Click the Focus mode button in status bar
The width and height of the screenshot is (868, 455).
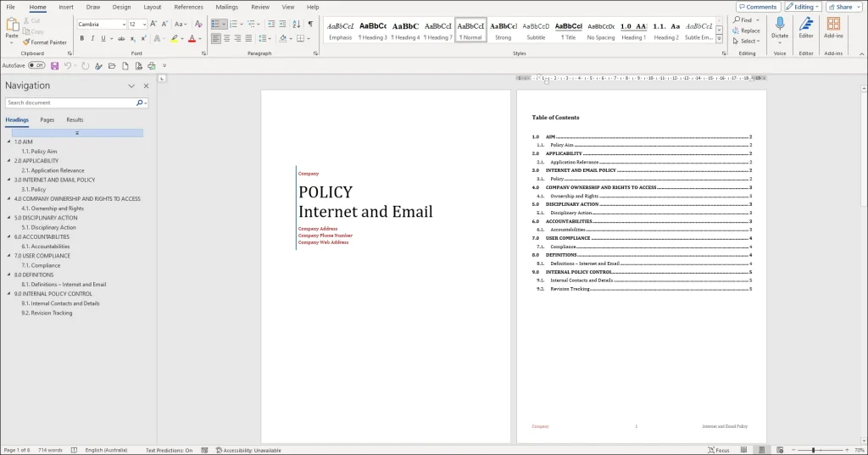[719, 450]
